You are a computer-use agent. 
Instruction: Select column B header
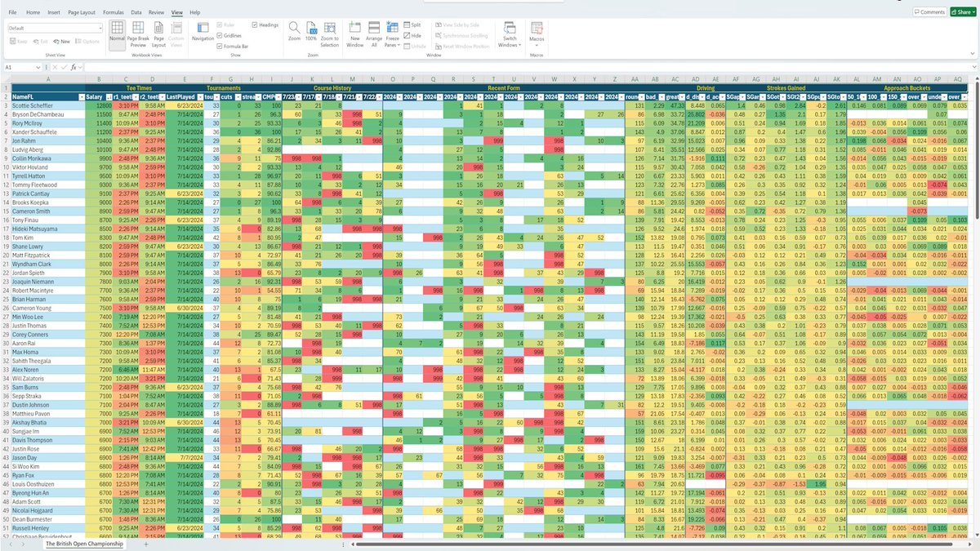99,79
